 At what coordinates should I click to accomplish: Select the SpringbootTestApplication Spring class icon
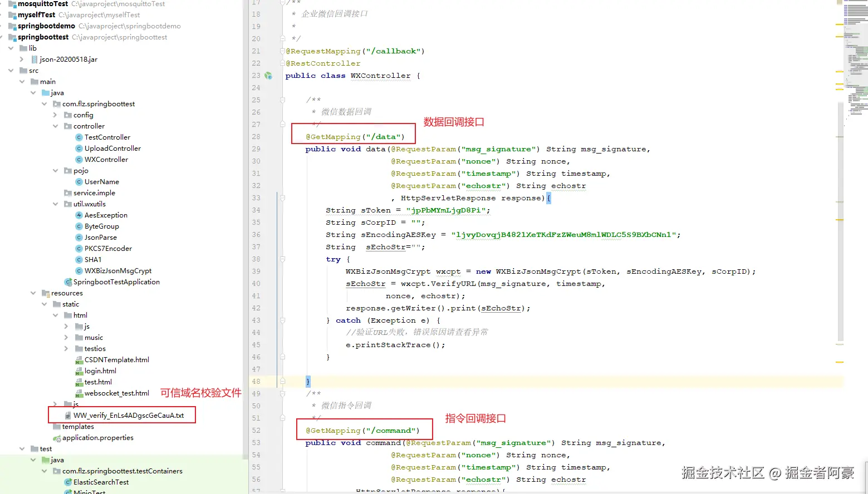(x=68, y=282)
